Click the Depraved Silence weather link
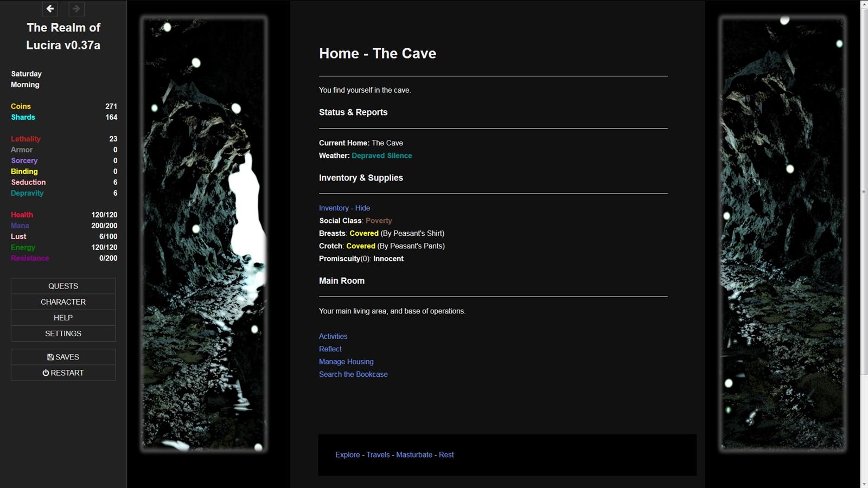Screen dimensions: 868x488 point(381,156)
